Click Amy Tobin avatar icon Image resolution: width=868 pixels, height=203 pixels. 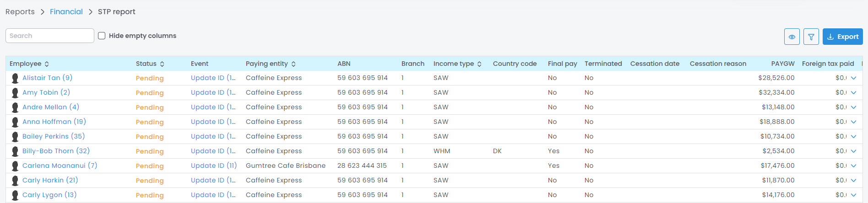[x=15, y=93]
